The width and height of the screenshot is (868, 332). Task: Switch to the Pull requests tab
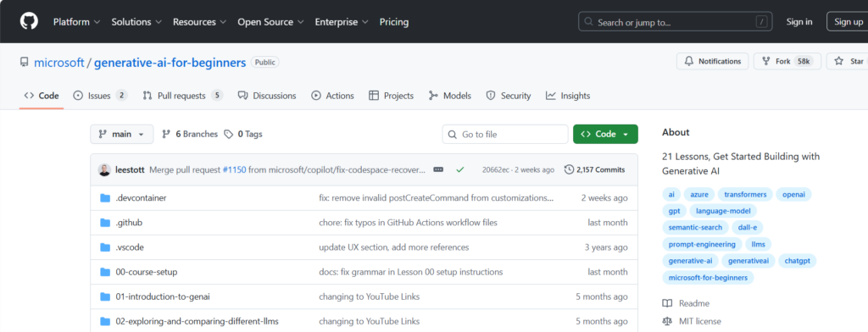pyautogui.click(x=183, y=96)
